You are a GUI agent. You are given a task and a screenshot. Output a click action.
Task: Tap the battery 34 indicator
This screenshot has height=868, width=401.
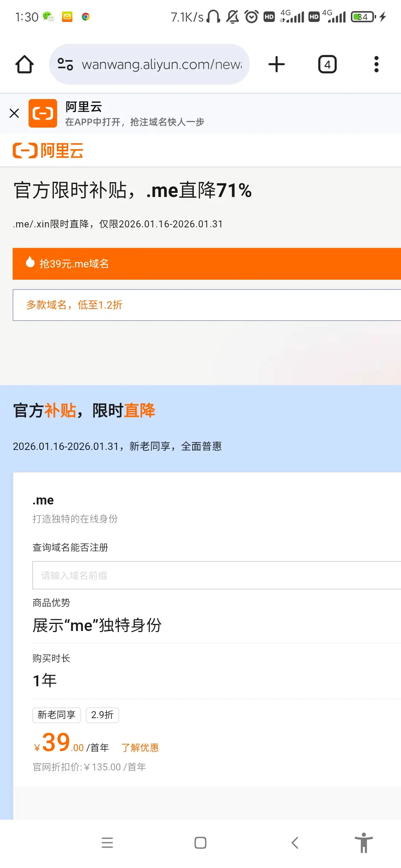click(x=364, y=17)
